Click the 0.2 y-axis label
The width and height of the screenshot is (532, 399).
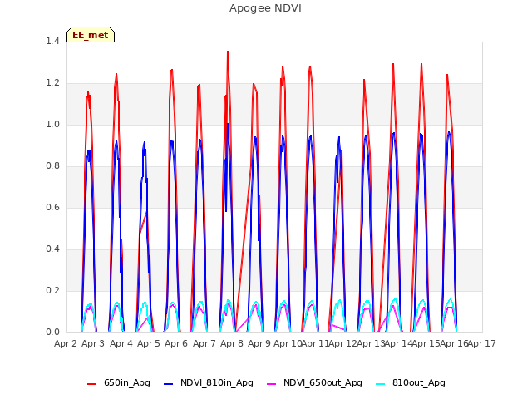(52, 291)
